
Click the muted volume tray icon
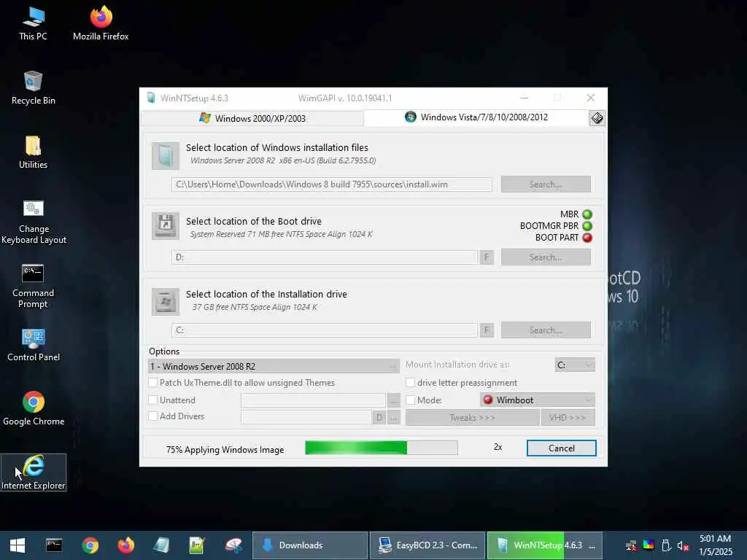point(683,545)
